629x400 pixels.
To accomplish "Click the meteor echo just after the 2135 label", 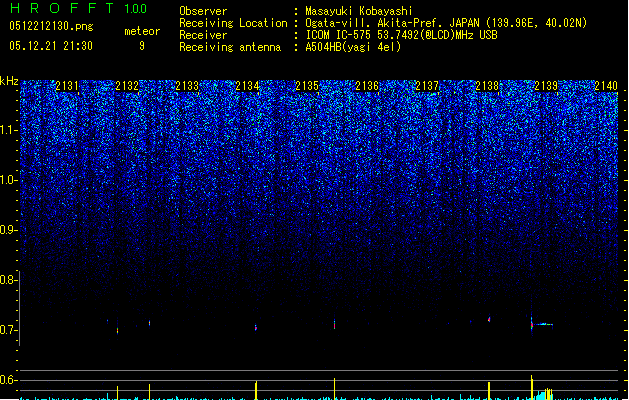I will coord(335,324).
